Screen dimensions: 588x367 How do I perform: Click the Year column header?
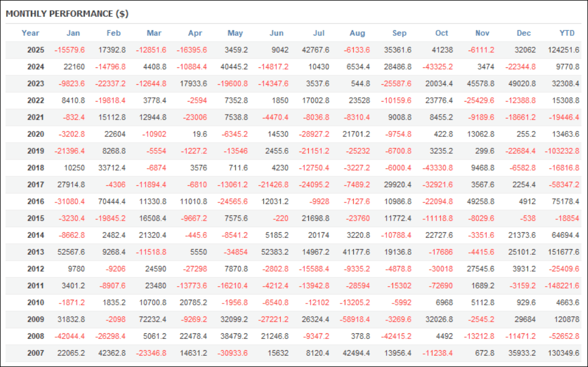pyautogui.click(x=30, y=33)
